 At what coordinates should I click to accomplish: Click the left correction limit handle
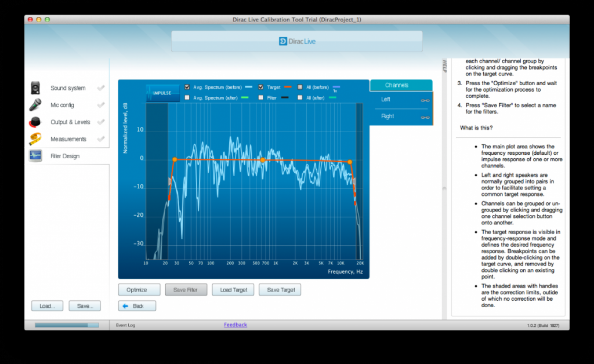tap(170, 181)
